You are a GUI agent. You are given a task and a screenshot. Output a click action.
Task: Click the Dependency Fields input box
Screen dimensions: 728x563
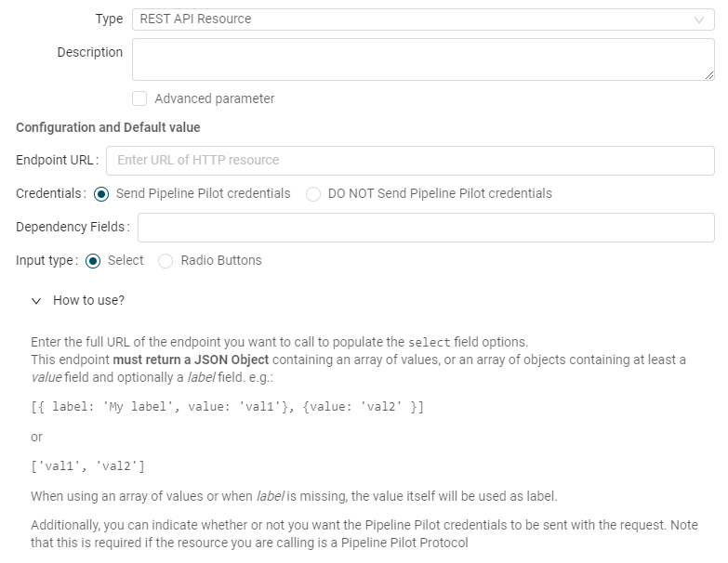(x=426, y=228)
